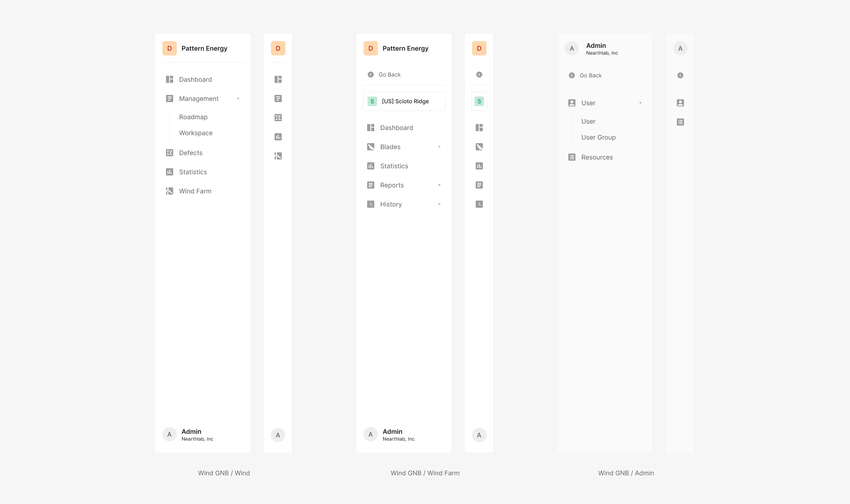Open Roadmap under Management
Screen dimensions: 850x504
pos(193,117)
